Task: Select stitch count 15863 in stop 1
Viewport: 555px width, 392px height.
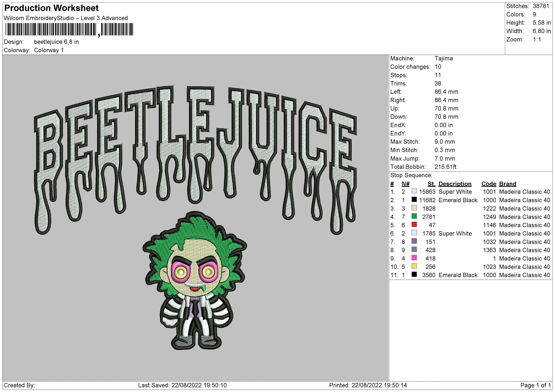Action: (427, 192)
